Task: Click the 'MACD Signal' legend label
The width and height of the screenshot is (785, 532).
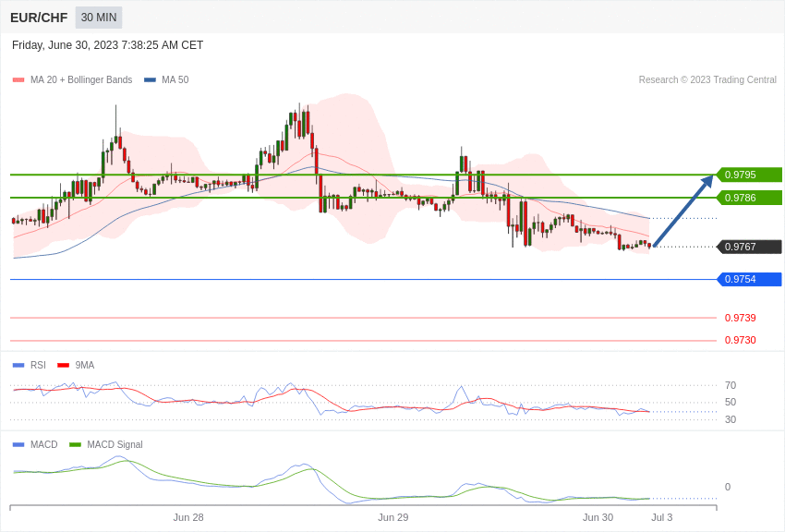Action: tap(115, 444)
